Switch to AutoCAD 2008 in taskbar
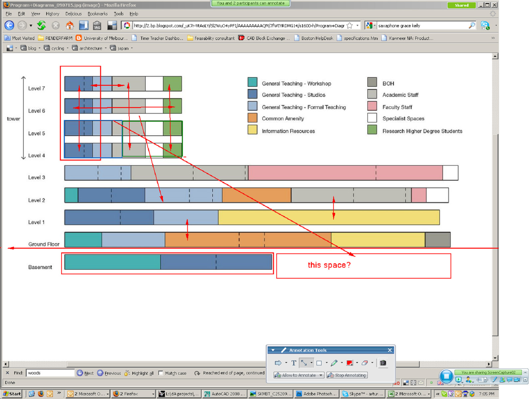The width and height of the screenshot is (532, 399). [x=225, y=394]
